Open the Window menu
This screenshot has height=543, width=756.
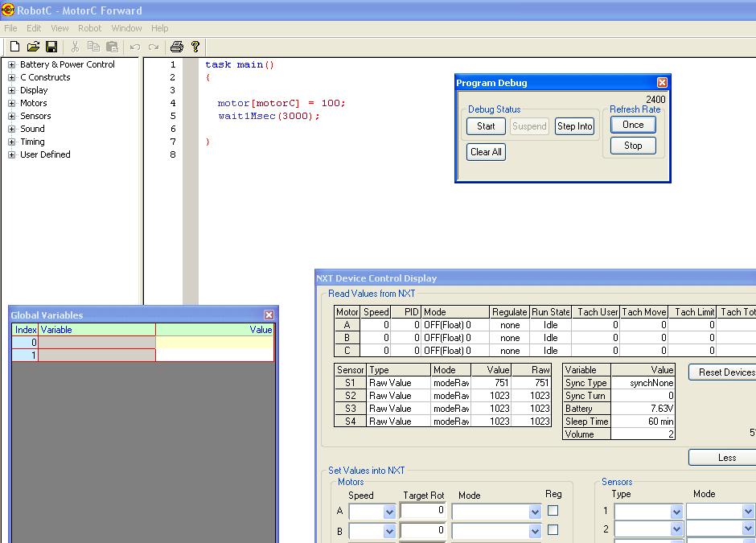click(126, 28)
